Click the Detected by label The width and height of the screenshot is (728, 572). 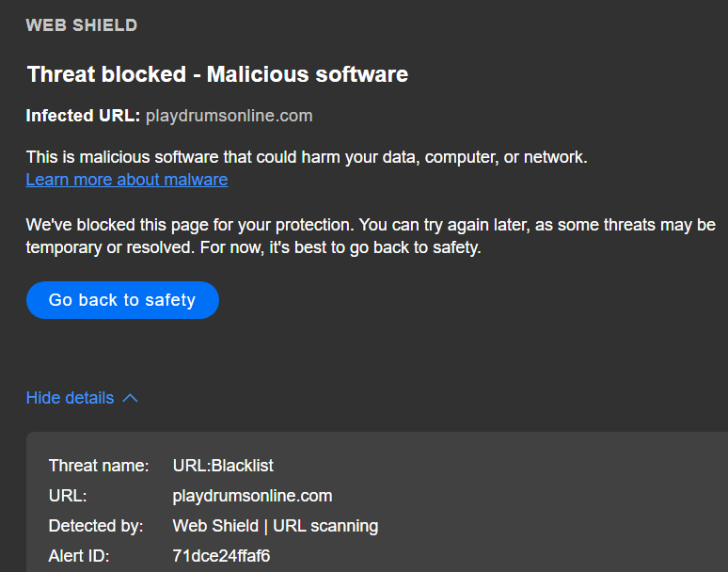(x=96, y=526)
